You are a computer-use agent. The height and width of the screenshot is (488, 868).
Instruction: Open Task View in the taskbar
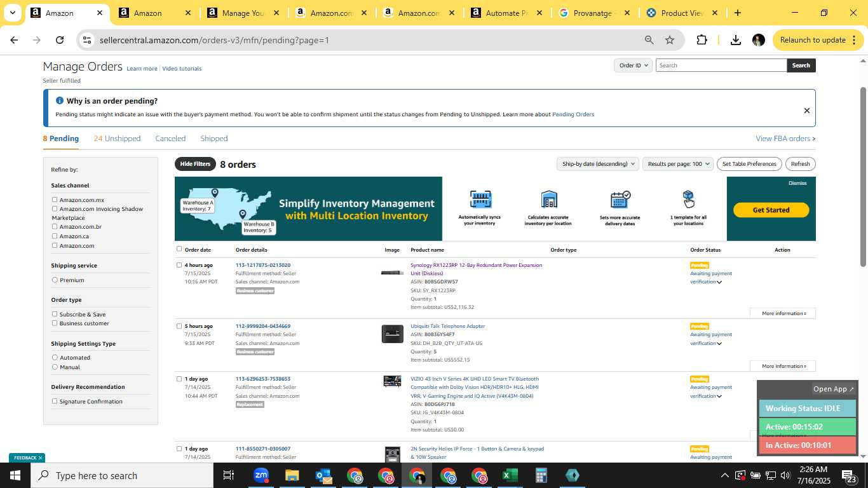229,475
